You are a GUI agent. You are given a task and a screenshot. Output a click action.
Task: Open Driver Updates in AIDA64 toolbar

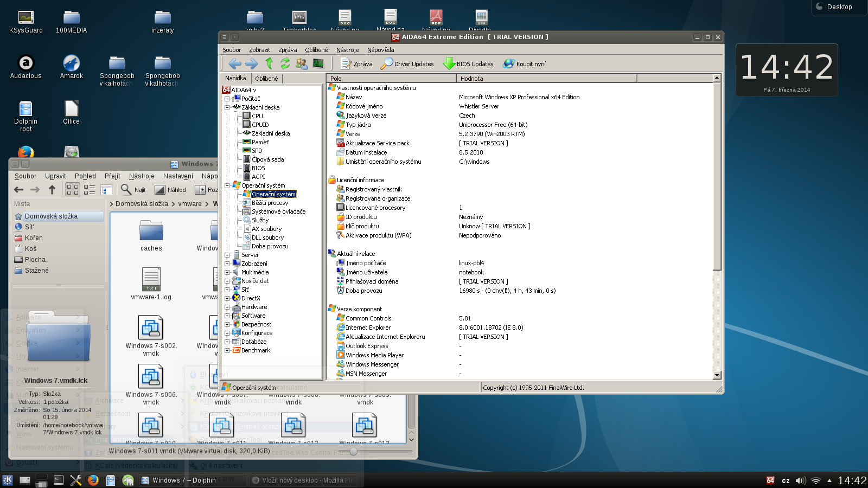pyautogui.click(x=407, y=64)
